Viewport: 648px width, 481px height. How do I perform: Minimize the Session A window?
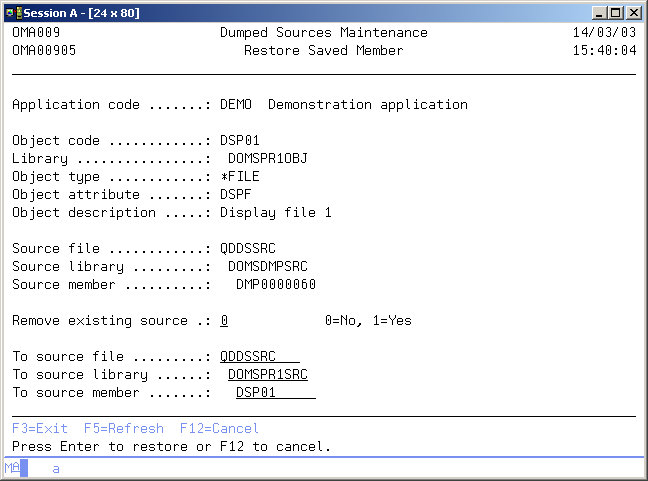click(598, 12)
